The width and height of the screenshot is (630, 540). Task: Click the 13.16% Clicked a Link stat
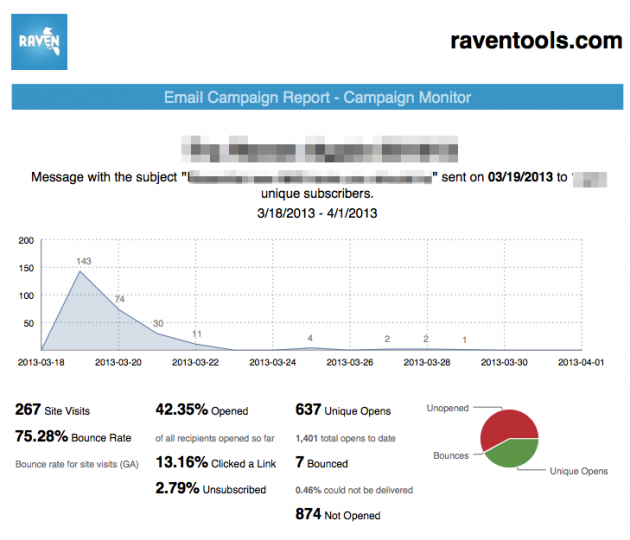(x=216, y=462)
